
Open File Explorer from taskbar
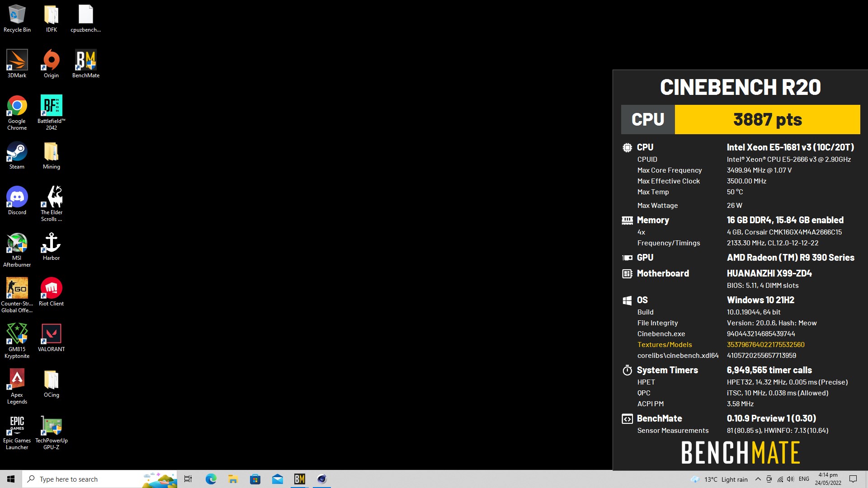(233, 479)
